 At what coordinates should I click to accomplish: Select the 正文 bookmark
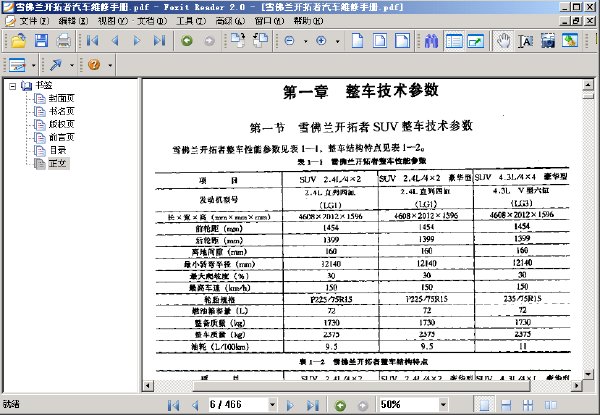pyautogui.click(x=58, y=163)
